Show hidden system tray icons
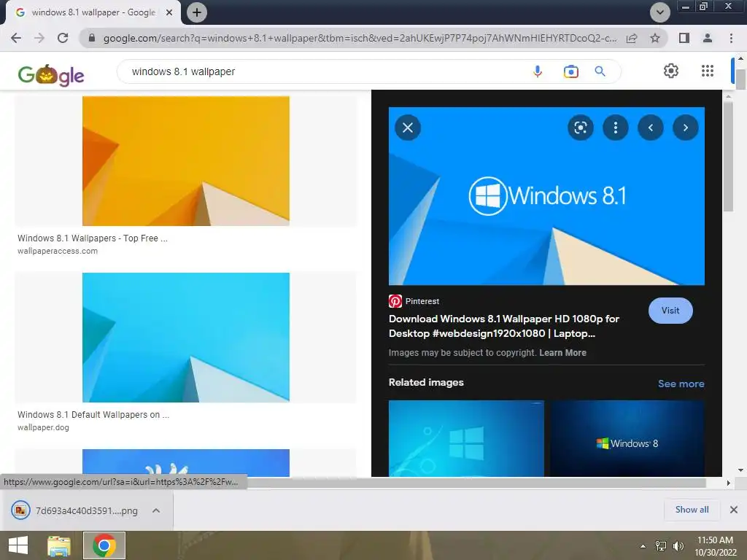The image size is (747, 560). tap(643, 546)
